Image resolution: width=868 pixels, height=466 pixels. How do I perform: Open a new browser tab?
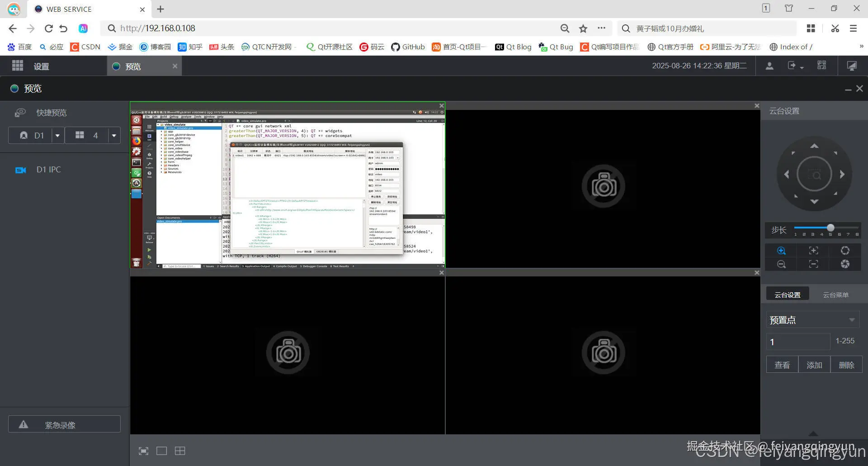[x=160, y=9]
